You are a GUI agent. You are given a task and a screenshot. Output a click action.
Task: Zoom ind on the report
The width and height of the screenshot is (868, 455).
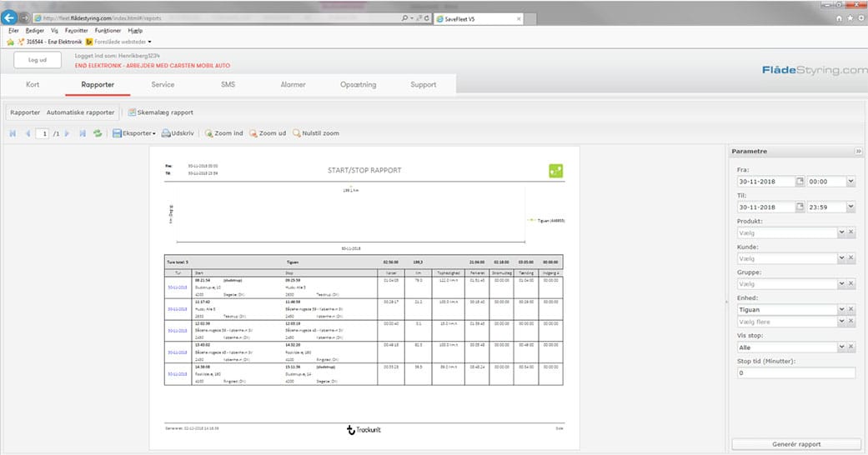[x=224, y=133]
